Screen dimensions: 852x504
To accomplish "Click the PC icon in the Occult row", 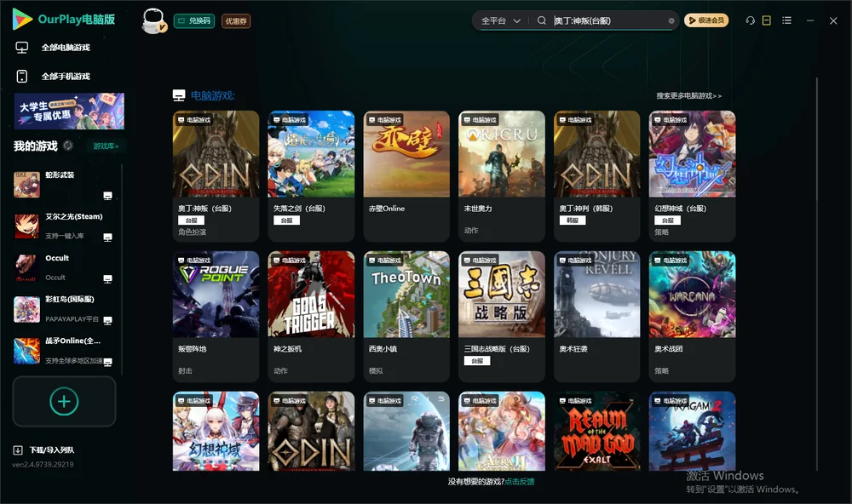I will pos(107,278).
